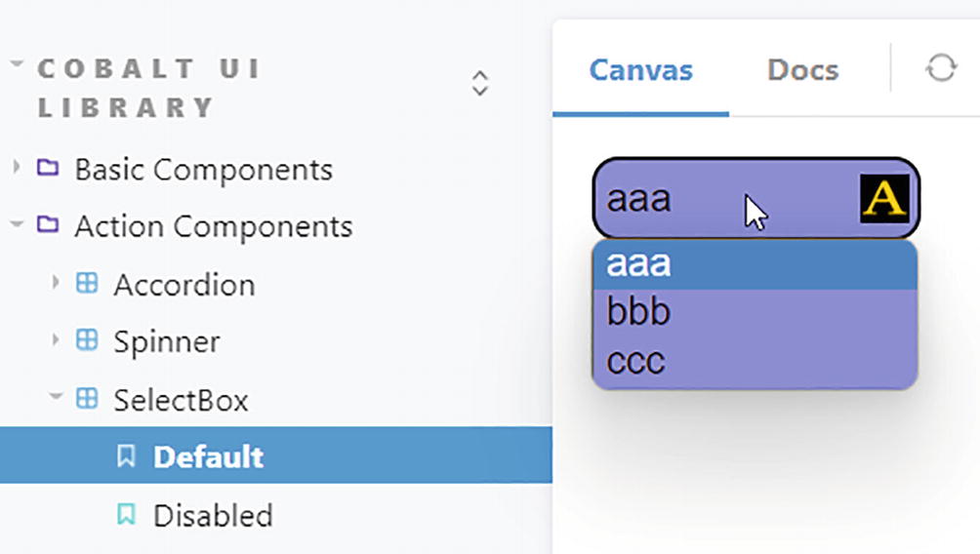
Task: Click the refresh icon beside Docs tab
Action: click(941, 68)
